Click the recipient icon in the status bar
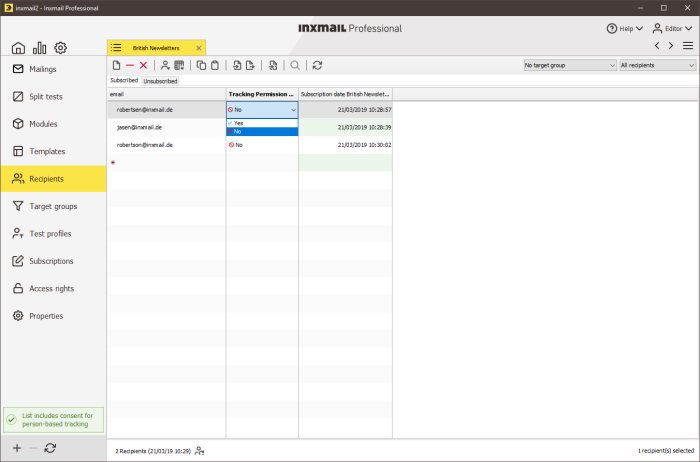Screen dimensions: 700x462 pyautogui.click(x=200, y=451)
